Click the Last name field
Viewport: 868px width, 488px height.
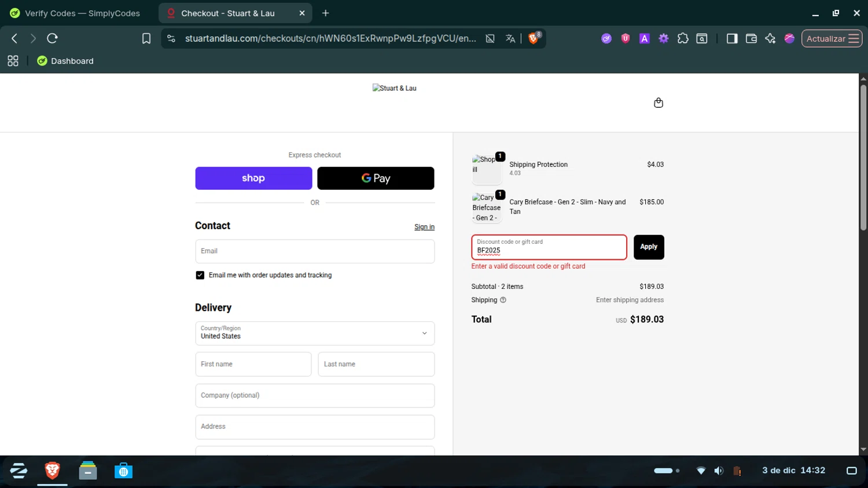click(376, 364)
